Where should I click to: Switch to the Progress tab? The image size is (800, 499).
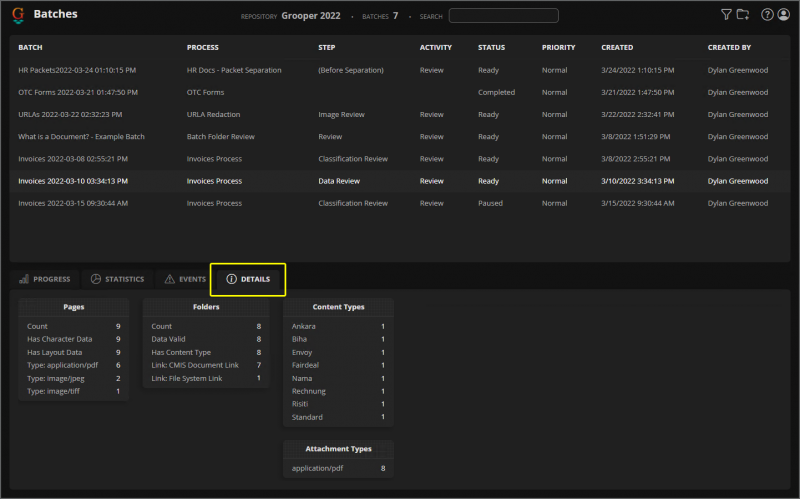point(44,279)
